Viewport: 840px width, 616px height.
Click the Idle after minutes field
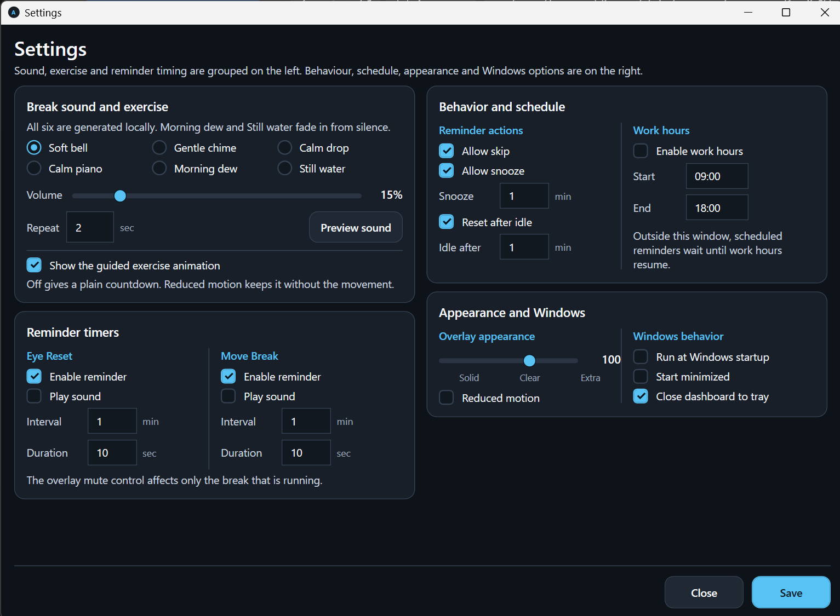[x=524, y=247]
